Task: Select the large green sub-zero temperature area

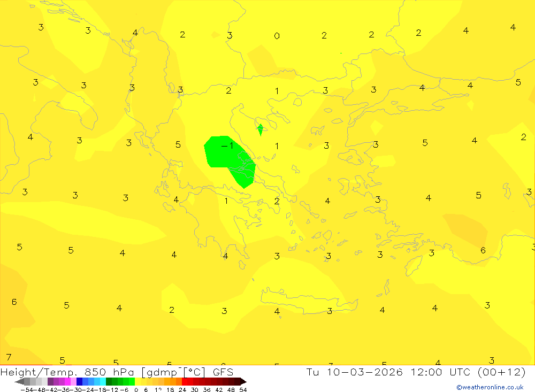Action: pyautogui.click(x=230, y=161)
